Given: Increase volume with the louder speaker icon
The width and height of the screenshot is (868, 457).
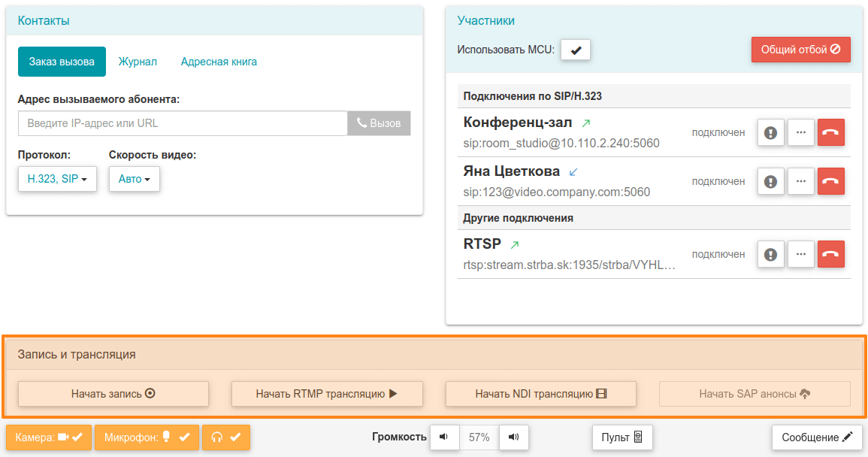Looking at the screenshot, I should pos(514,437).
